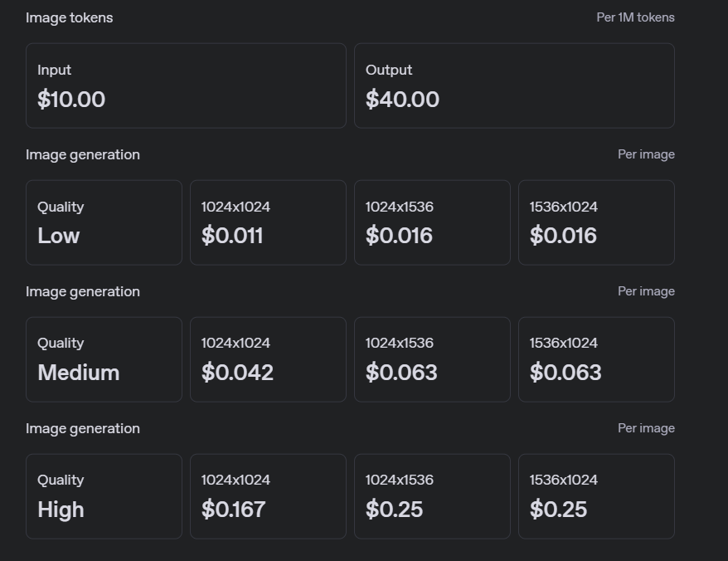This screenshot has width=728, height=561.
Task: Click Image generation heading above High row
Action: [83, 428]
